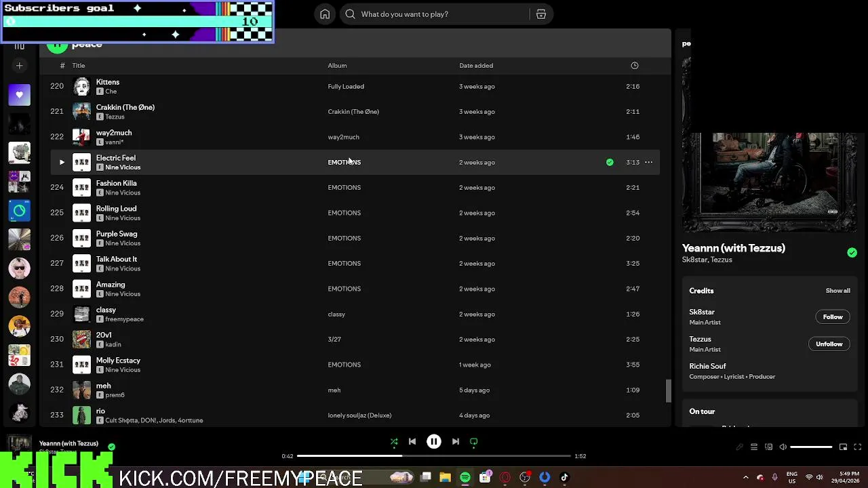
Task: Toggle shuffle mode
Action: tap(394, 442)
